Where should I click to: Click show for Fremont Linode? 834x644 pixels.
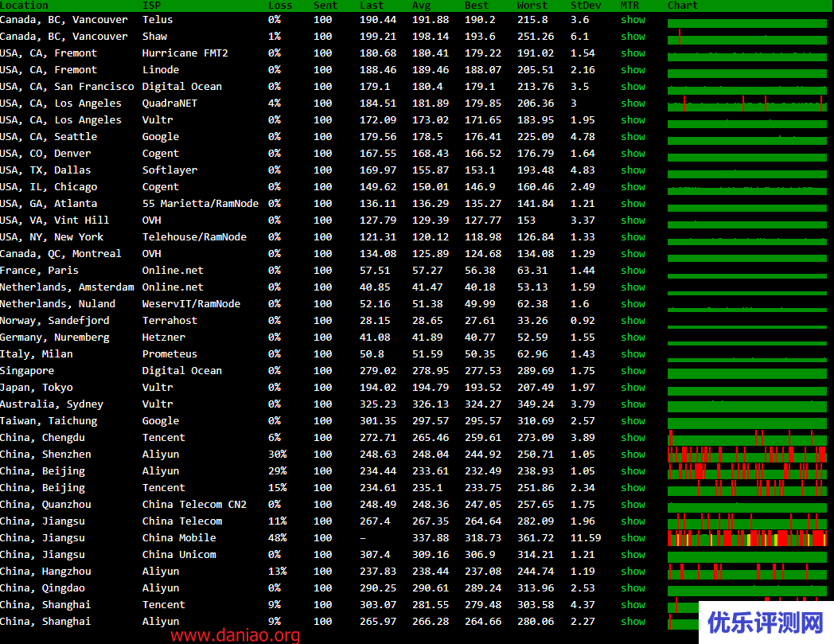pos(633,70)
